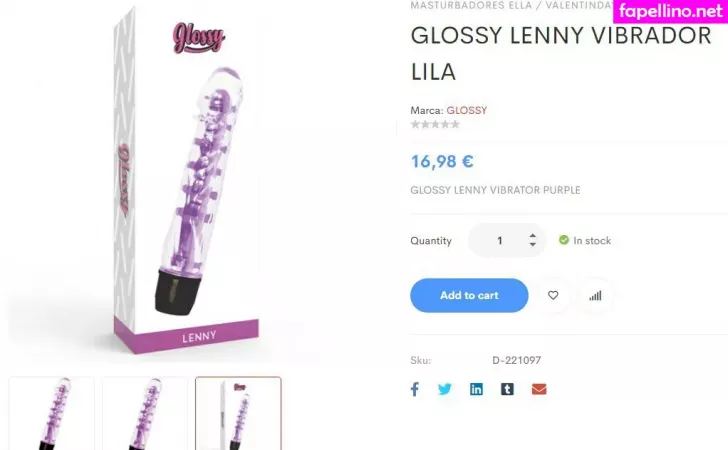Increase quantity with up arrow
Screen dimensions: 728x450
(533, 236)
